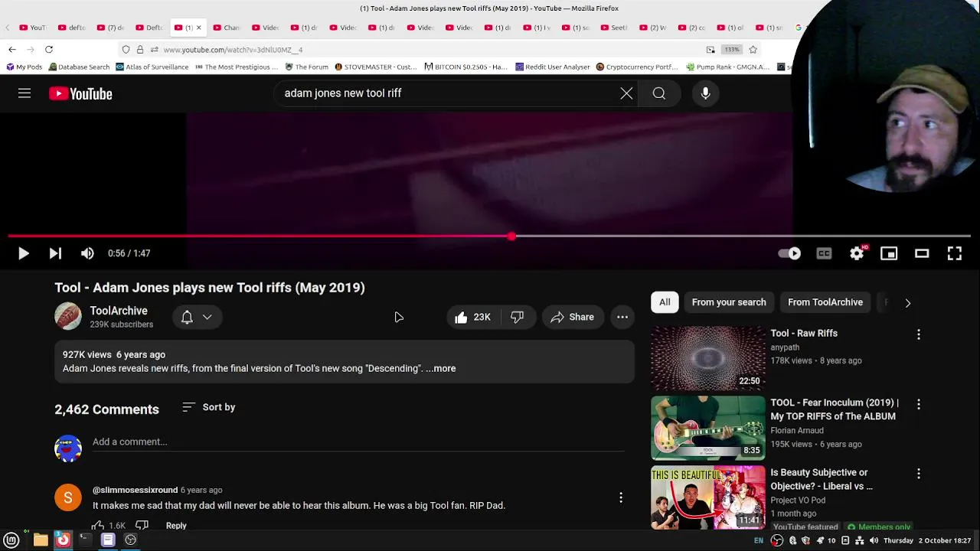This screenshot has height=551, width=980.
Task: Clear the search box with X
Action: [626, 93]
